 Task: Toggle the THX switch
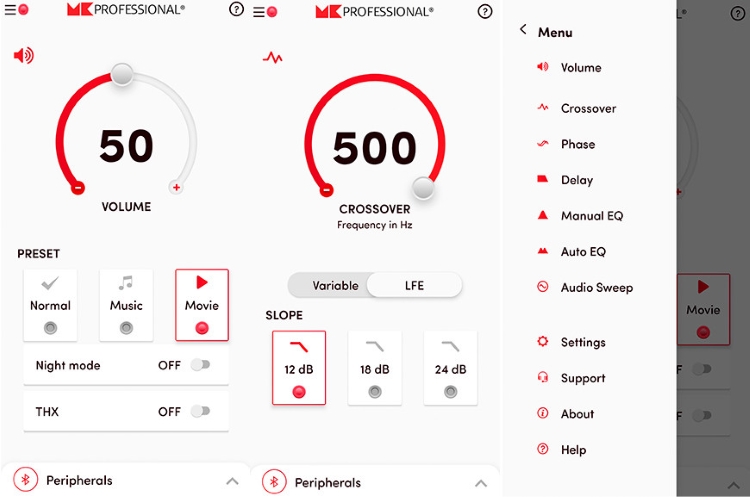pos(201,410)
